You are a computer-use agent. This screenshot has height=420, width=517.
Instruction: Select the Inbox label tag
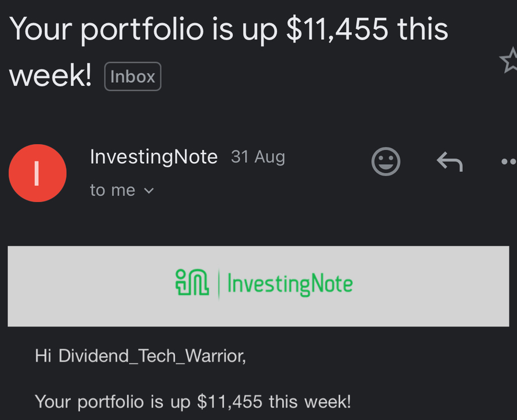(x=133, y=76)
